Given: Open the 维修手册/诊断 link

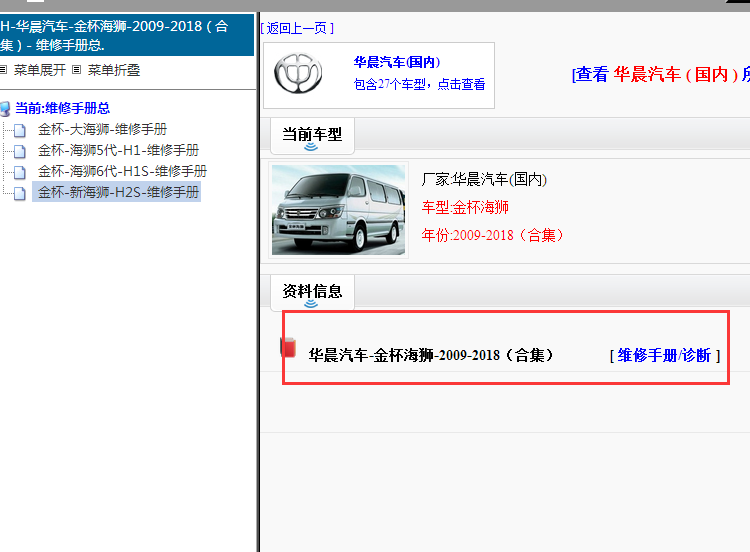Looking at the screenshot, I should 664,355.
